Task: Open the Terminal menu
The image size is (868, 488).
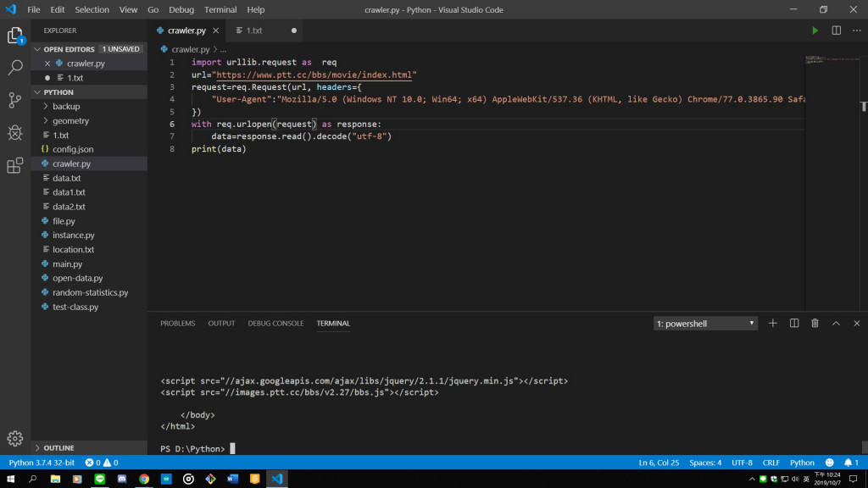Action: 220,10
